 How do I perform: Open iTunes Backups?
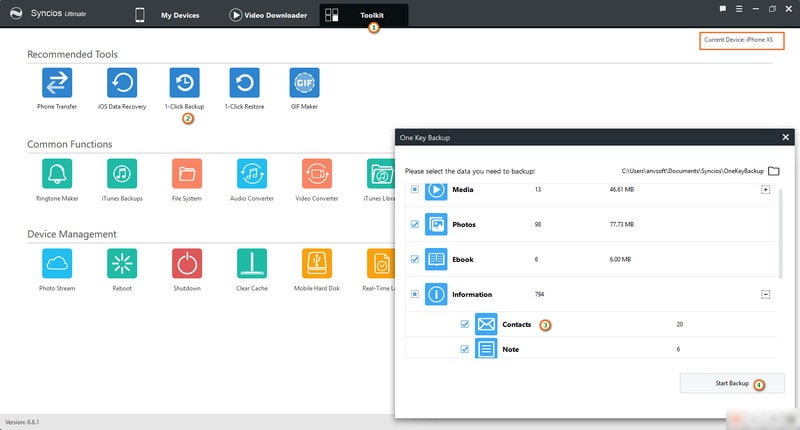(x=122, y=173)
